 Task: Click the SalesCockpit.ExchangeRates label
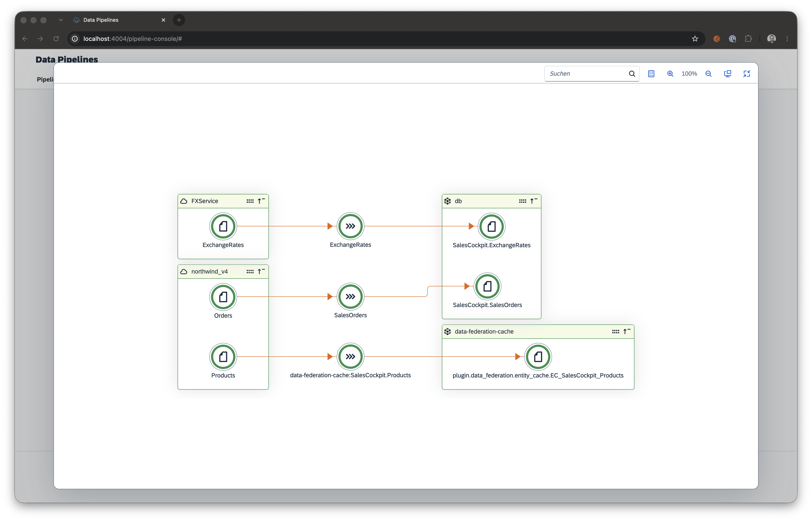click(x=491, y=245)
